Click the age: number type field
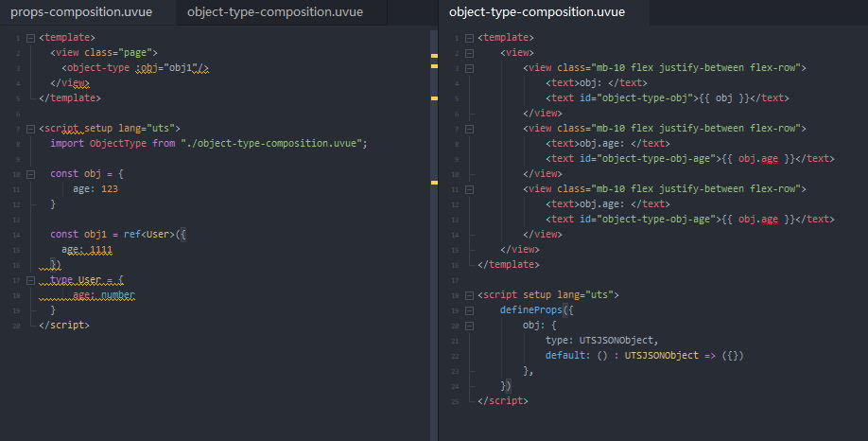This screenshot has width=868, height=441. (104, 295)
